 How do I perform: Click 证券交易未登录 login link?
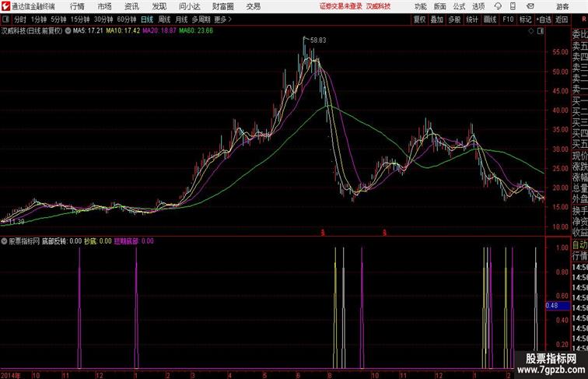pos(341,6)
